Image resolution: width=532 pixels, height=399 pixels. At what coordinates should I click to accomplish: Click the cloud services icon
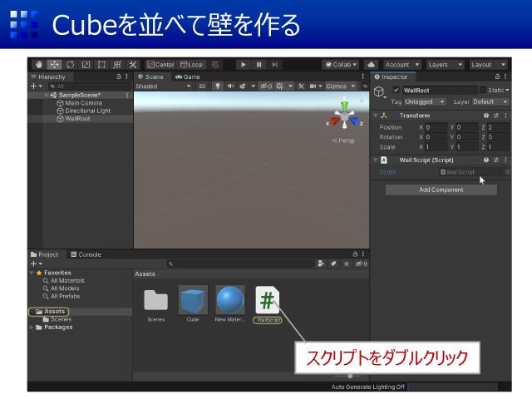(x=371, y=65)
